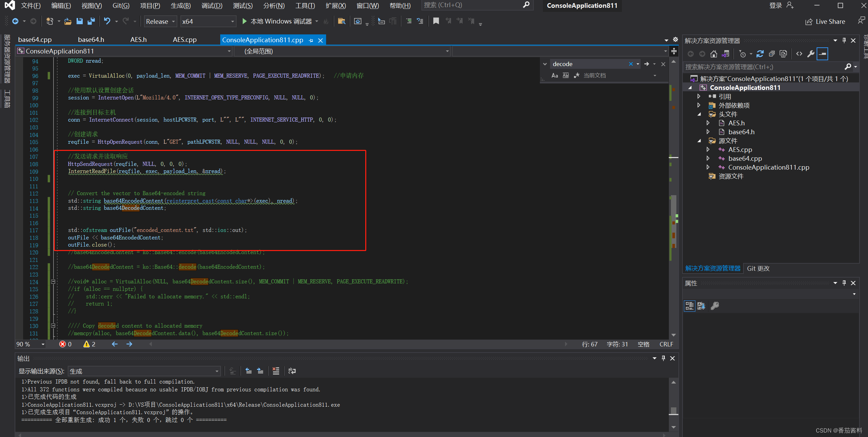This screenshot has height=437, width=868.
Task: Clear the decode search text with X
Action: tap(631, 64)
